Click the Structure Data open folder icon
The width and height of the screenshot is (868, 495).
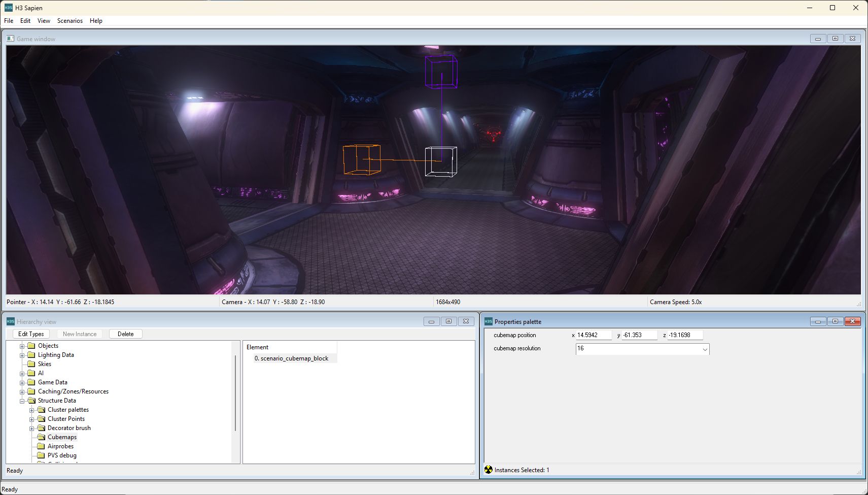31,401
